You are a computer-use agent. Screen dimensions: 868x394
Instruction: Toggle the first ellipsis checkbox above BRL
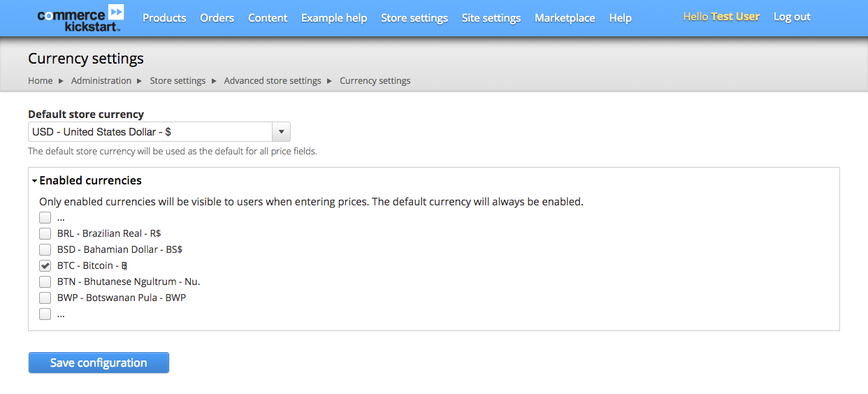click(x=45, y=217)
